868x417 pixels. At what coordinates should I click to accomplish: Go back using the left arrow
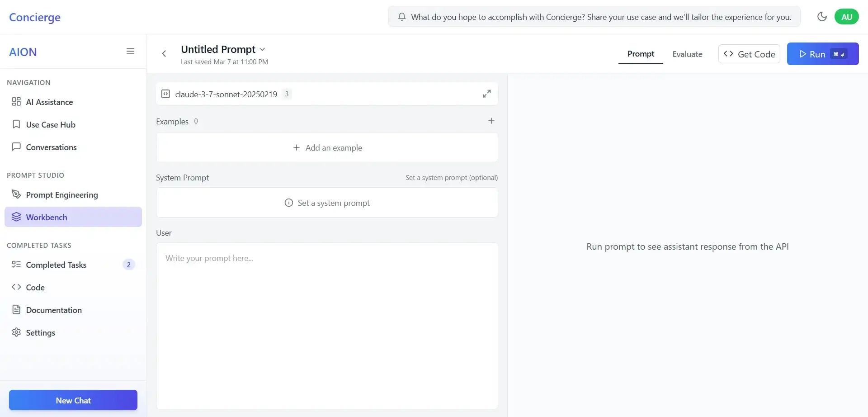164,53
